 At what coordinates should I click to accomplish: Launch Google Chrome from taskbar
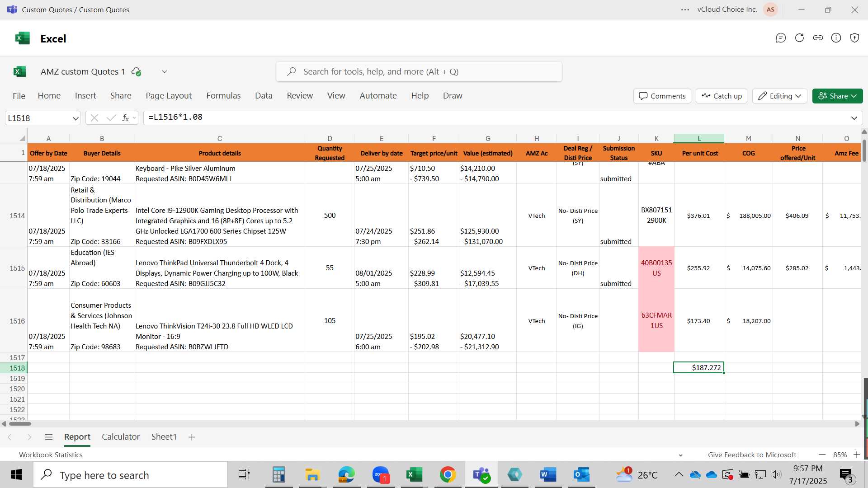click(x=448, y=475)
